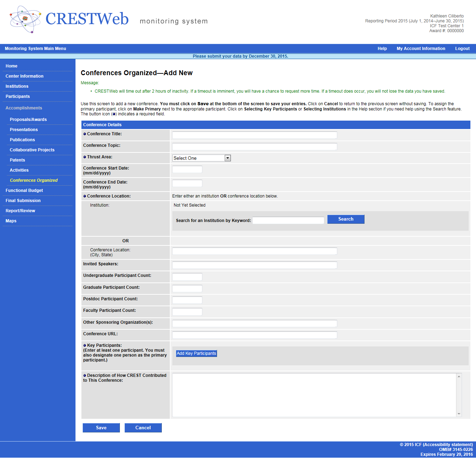This screenshot has width=476, height=459.
Task: Focus the Conference URL field
Action: tap(255, 335)
